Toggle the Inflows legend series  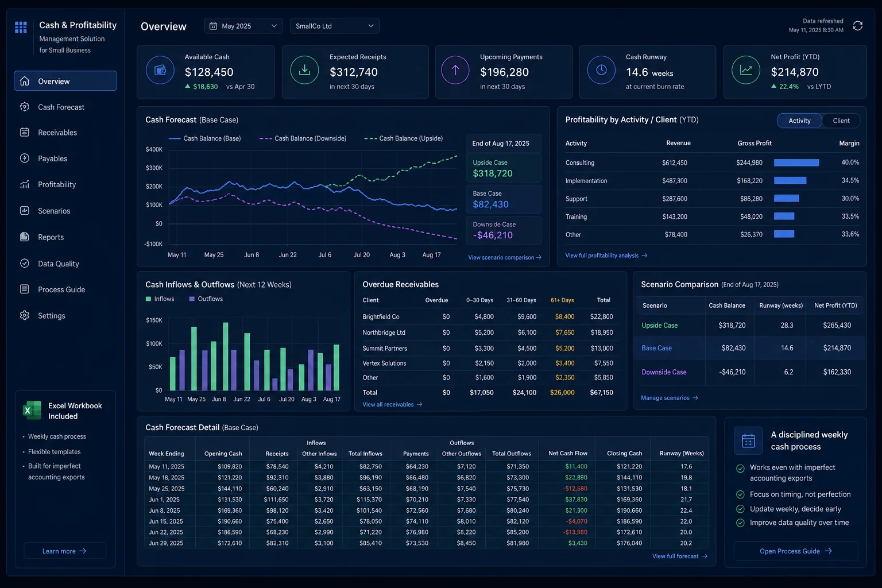[160, 299]
